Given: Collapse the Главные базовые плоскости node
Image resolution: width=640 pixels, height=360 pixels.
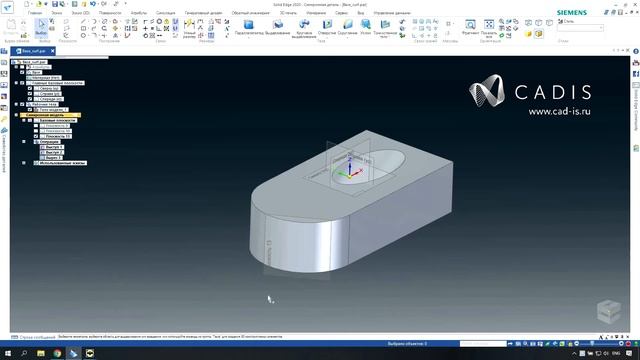Looking at the screenshot, I should pos(16,83).
